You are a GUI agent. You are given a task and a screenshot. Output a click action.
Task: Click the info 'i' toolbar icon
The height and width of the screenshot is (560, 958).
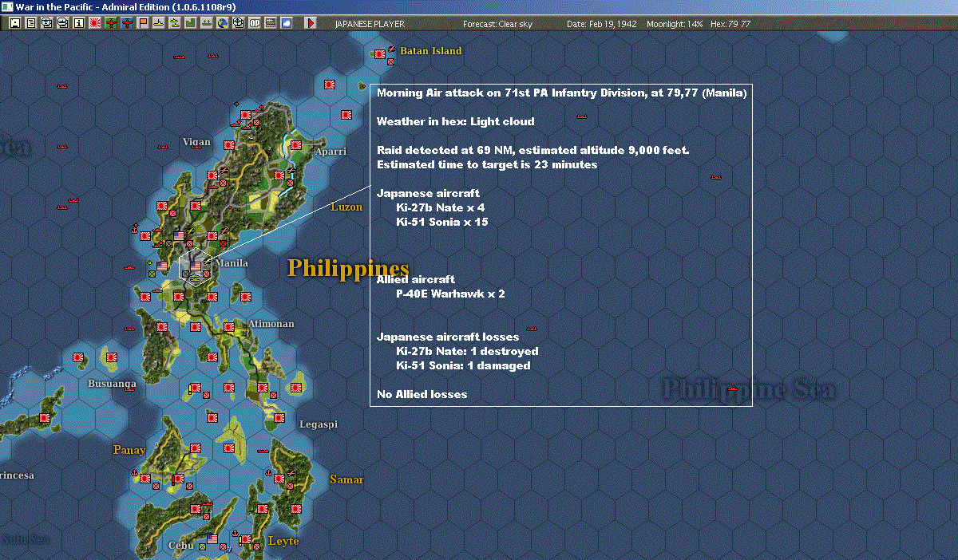pos(78,23)
